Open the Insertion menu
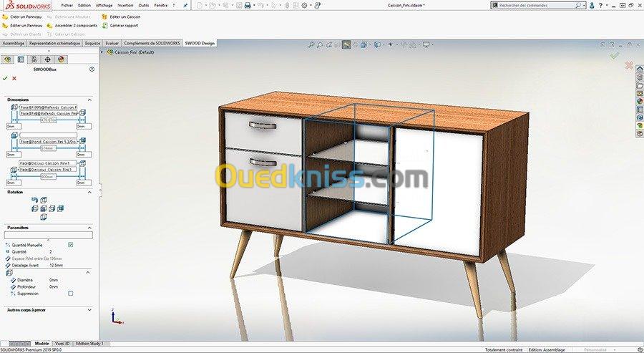Screen dimensions: 644x353 pyautogui.click(x=125, y=5)
